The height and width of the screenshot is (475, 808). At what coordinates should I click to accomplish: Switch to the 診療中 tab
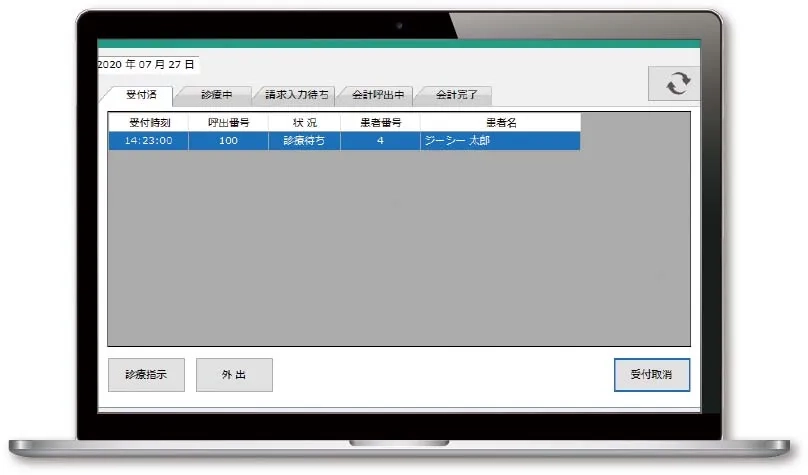[x=215, y=95]
